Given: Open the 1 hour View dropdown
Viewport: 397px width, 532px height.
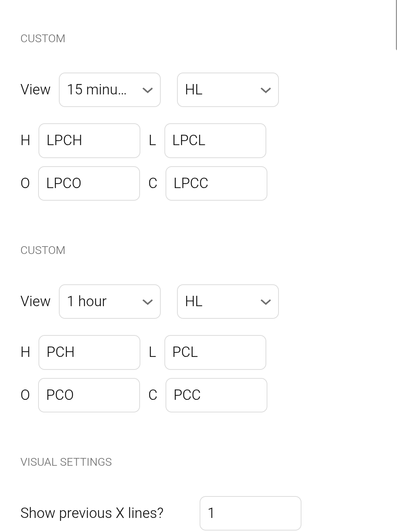Looking at the screenshot, I should 110,301.
